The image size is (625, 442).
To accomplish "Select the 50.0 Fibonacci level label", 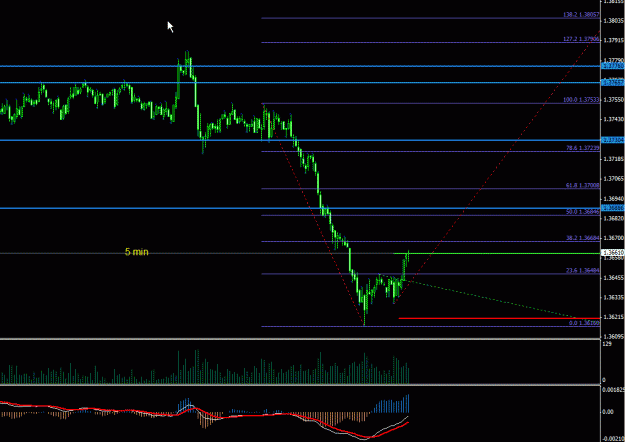I will (582, 212).
